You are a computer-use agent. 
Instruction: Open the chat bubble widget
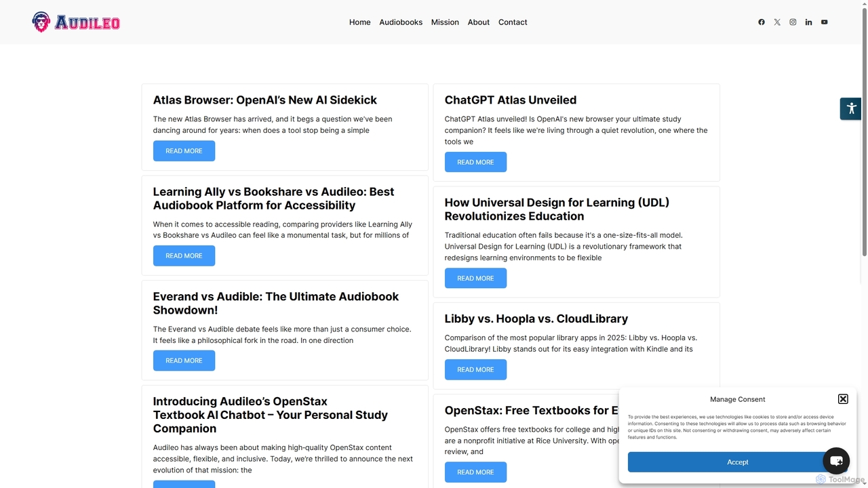point(836,461)
